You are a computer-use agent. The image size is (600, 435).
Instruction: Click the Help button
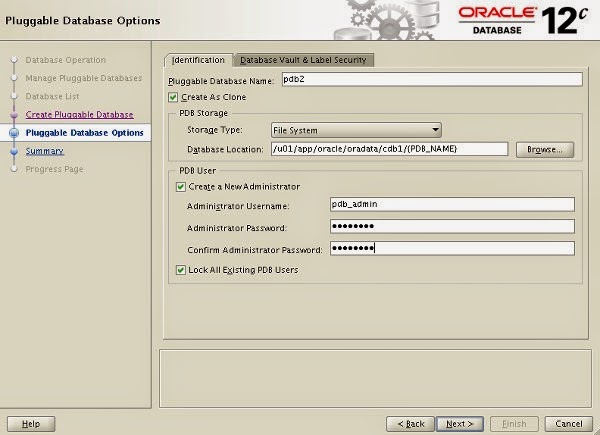point(31,424)
